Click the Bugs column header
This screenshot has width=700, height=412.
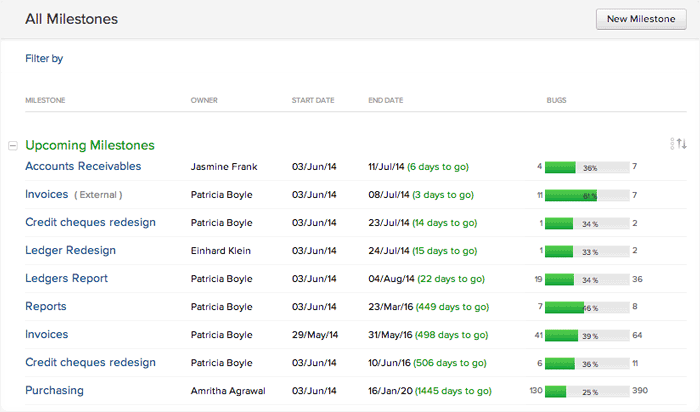tap(556, 100)
